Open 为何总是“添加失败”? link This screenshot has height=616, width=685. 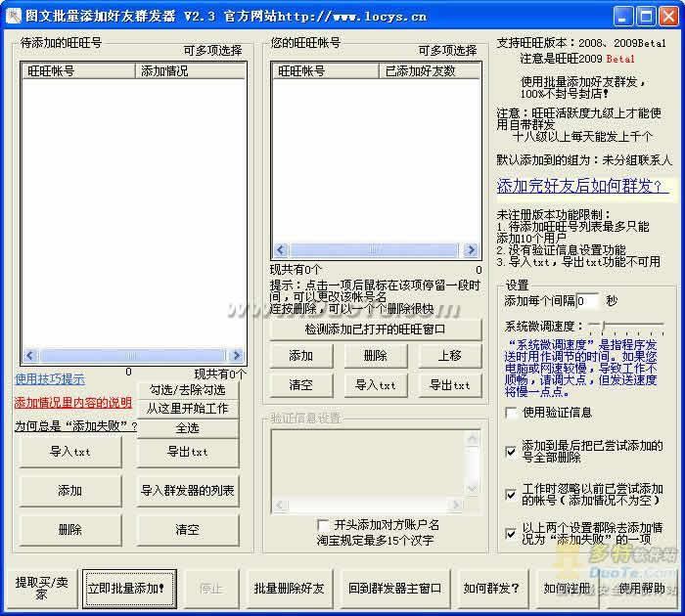click(x=76, y=426)
